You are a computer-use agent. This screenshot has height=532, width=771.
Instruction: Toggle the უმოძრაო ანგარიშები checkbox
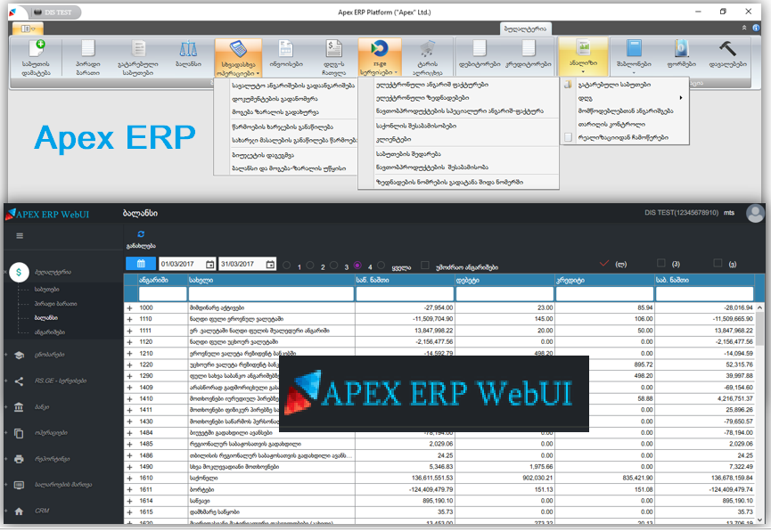[425, 266]
